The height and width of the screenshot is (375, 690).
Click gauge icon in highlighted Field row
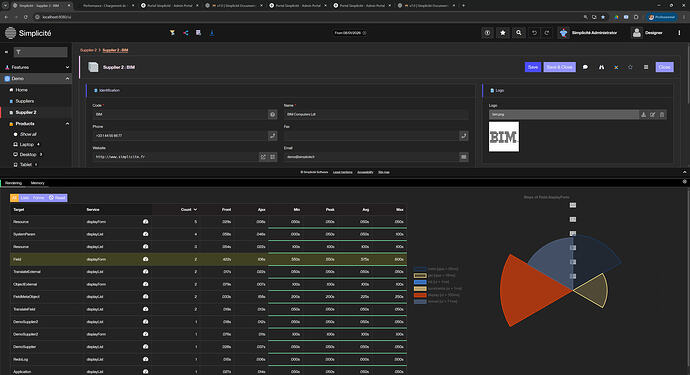(146, 259)
